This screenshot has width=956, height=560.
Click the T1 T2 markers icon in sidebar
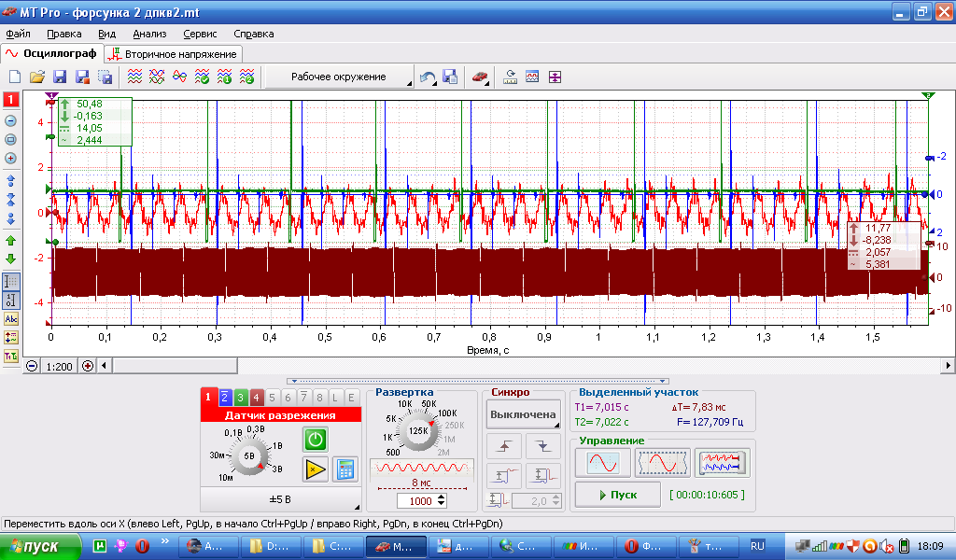[11, 357]
